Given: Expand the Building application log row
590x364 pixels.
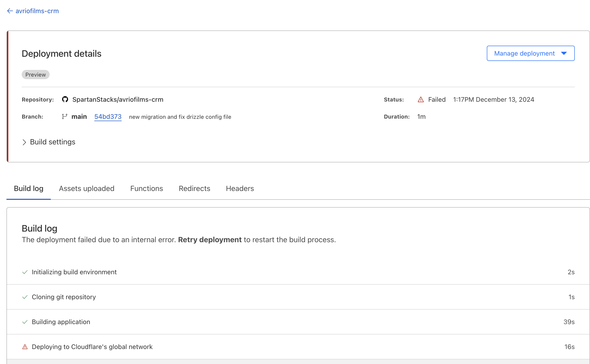Looking at the screenshot, I should [x=61, y=322].
